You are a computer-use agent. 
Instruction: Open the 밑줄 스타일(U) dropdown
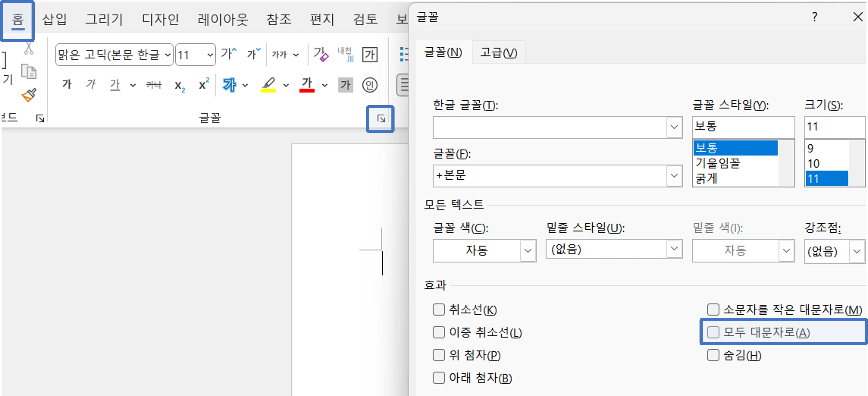(x=674, y=249)
